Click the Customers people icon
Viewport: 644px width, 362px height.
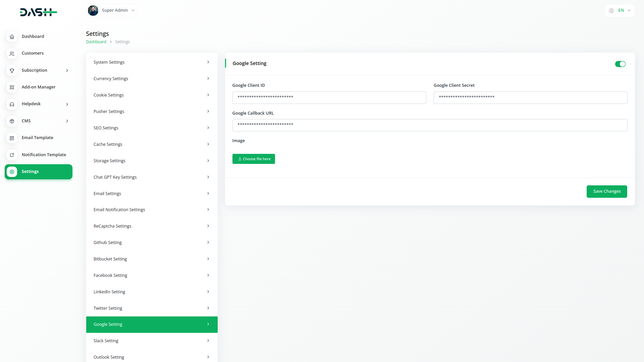tap(12, 54)
